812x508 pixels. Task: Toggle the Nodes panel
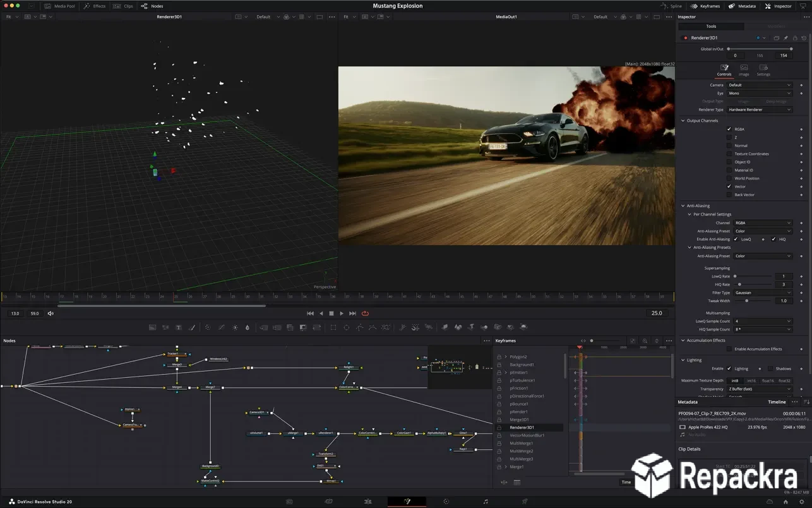click(x=152, y=6)
